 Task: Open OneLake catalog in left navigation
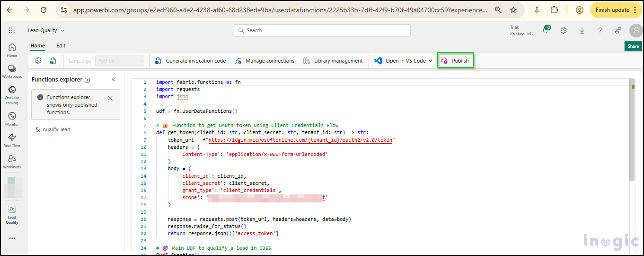12,95
